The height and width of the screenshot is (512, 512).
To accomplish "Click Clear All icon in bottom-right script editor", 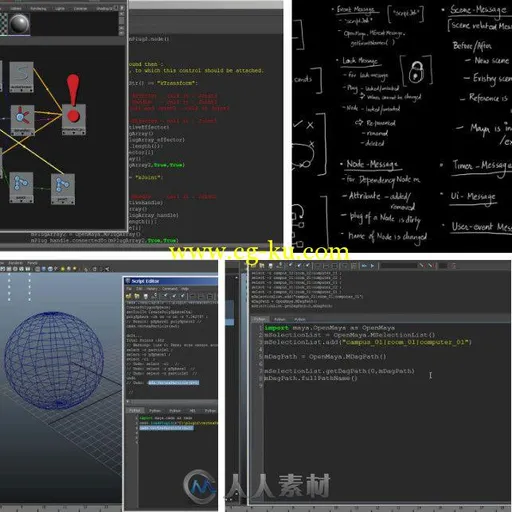I will pos(307,266).
